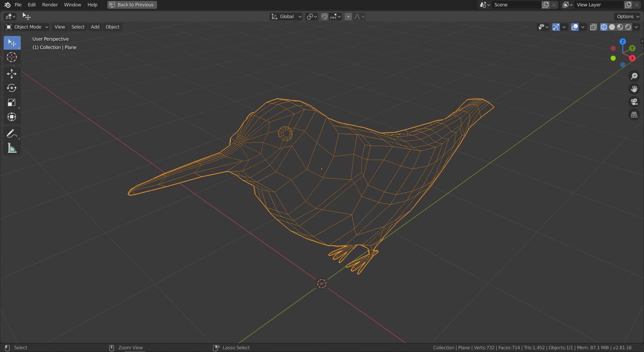The image size is (644, 352).
Task: Click the View Layer name field
Action: click(599, 5)
